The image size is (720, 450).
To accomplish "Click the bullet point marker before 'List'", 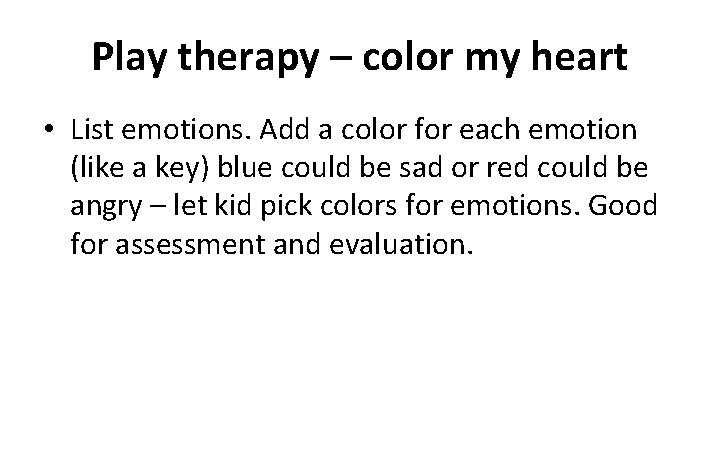I will 49,128.
